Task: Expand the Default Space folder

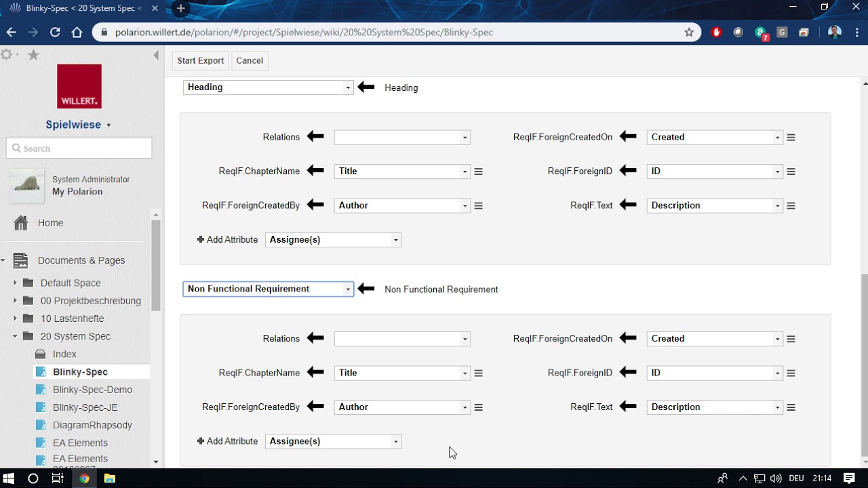Action: 15,283
